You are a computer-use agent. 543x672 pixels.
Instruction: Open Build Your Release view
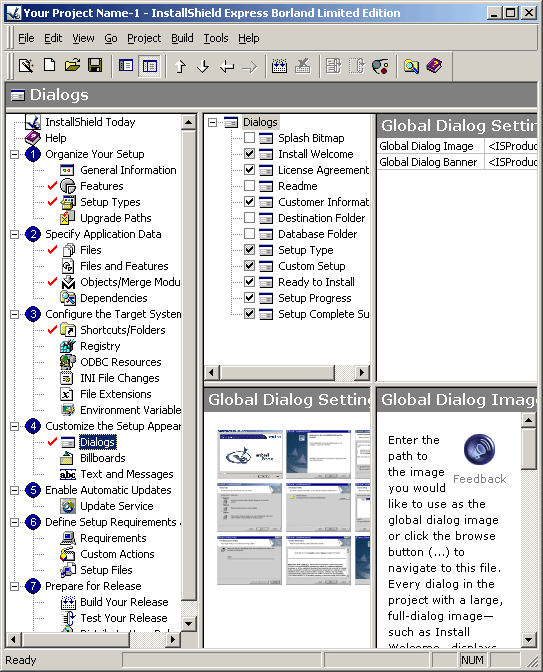click(124, 602)
